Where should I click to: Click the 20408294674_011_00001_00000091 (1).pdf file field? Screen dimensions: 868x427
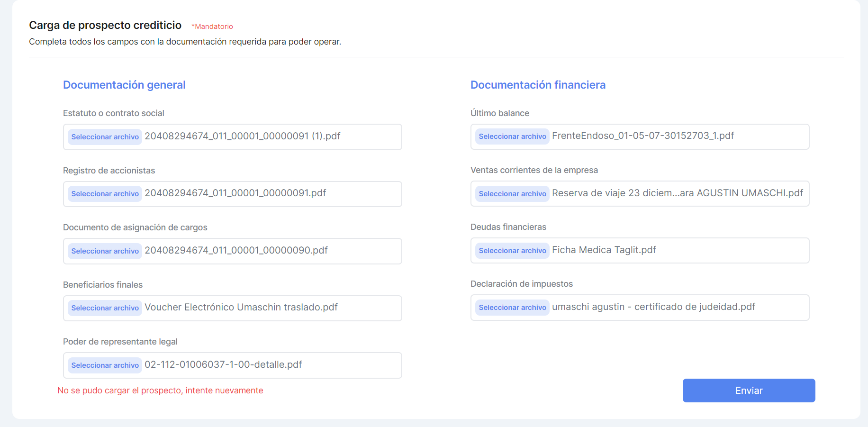(x=242, y=136)
